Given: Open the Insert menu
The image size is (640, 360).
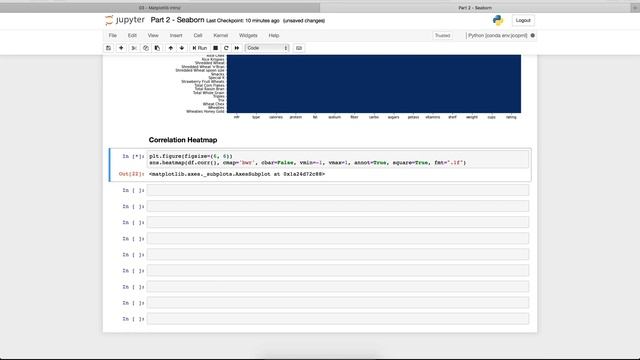Looking at the screenshot, I should point(176,36).
